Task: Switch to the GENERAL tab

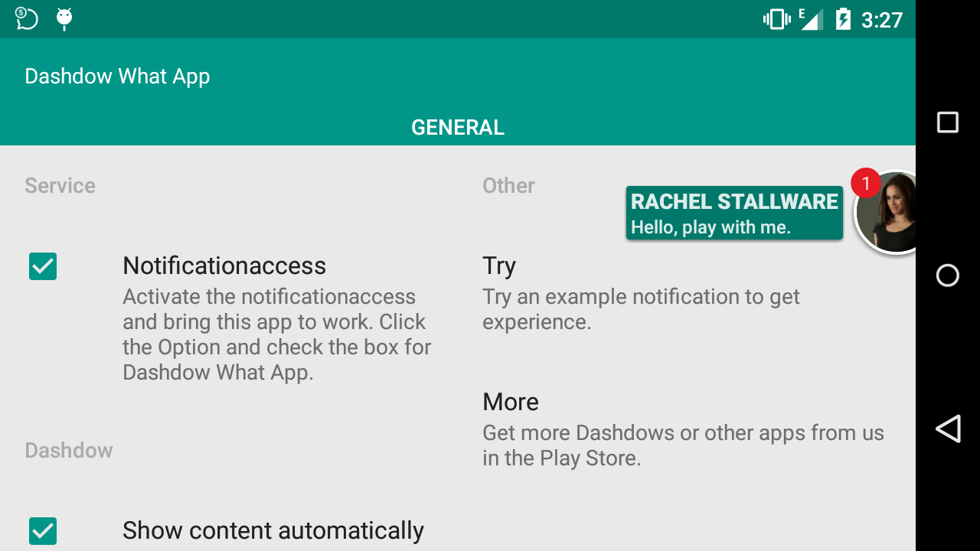Action: point(458,127)
